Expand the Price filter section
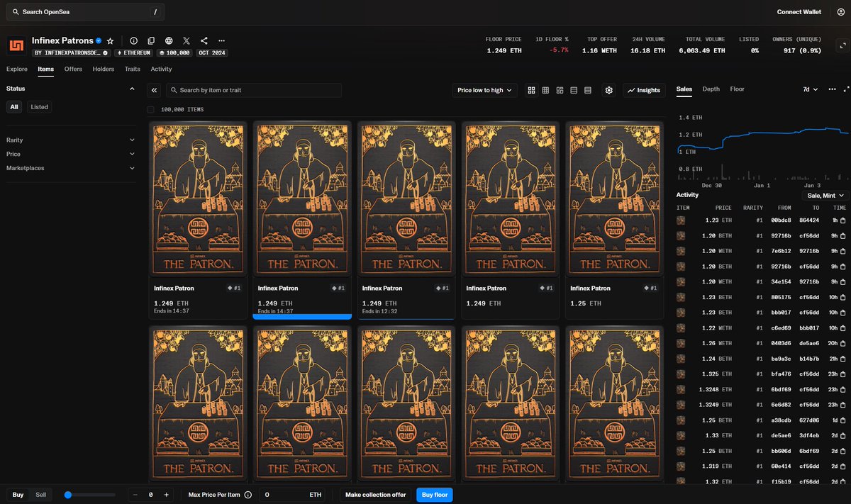Image resolution: width=851 pixels, height=504 pixels. [x=70, y=154]
